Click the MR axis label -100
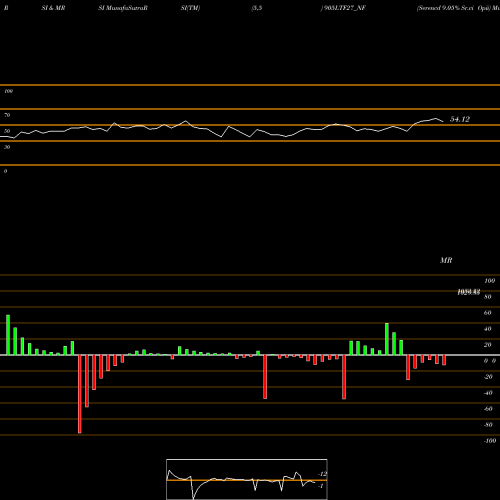 (490, 441)
